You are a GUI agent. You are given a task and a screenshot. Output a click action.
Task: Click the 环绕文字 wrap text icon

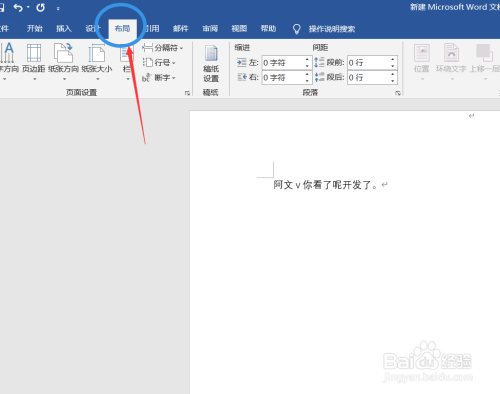click(x=451, y=53)
